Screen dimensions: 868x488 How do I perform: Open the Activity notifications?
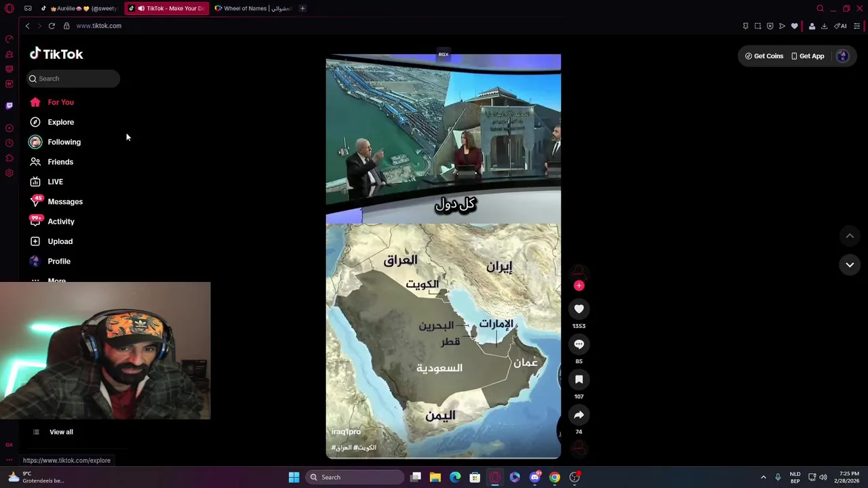click(x=52, y=222)
